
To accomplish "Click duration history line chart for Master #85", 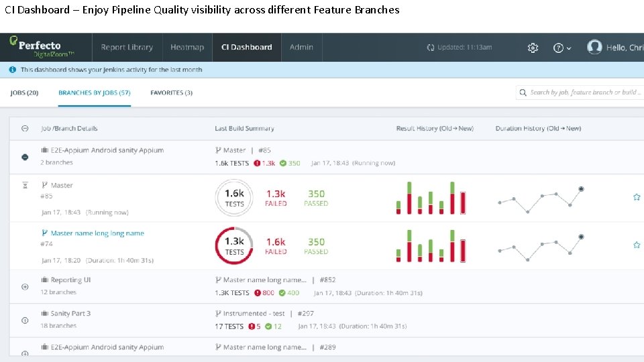I will coord(540,200).
